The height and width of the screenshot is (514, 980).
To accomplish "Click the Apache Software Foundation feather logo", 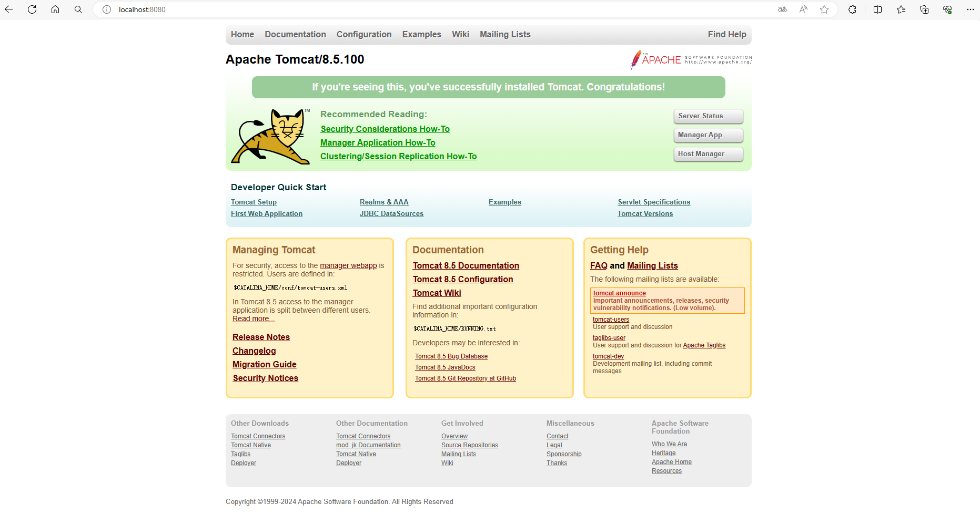I will [x=691, y=60].
